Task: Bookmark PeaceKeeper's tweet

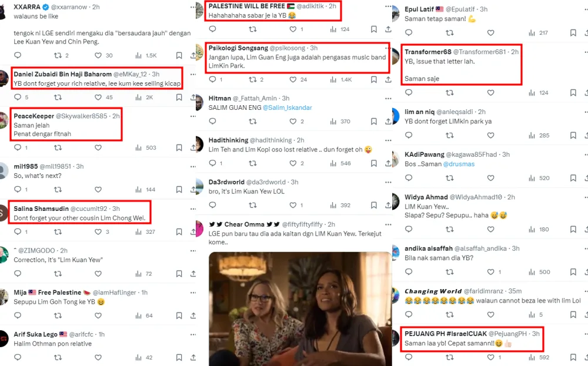Action: pyautogui.click(x=179, y=148)
